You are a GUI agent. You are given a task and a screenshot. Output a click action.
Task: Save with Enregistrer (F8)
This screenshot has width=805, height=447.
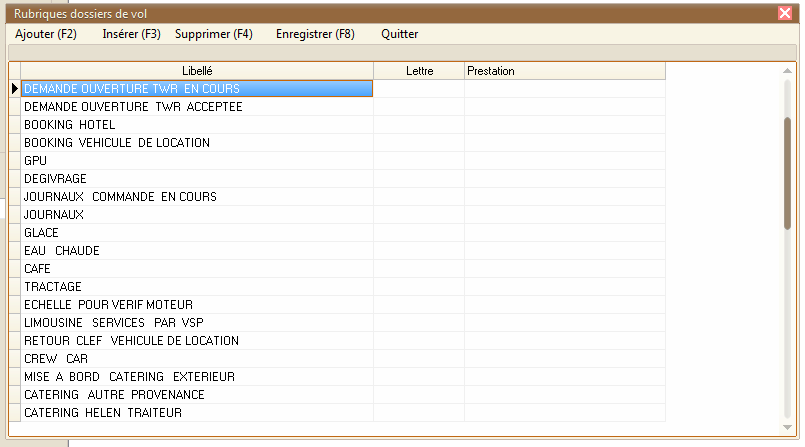[x=314, y=34]
